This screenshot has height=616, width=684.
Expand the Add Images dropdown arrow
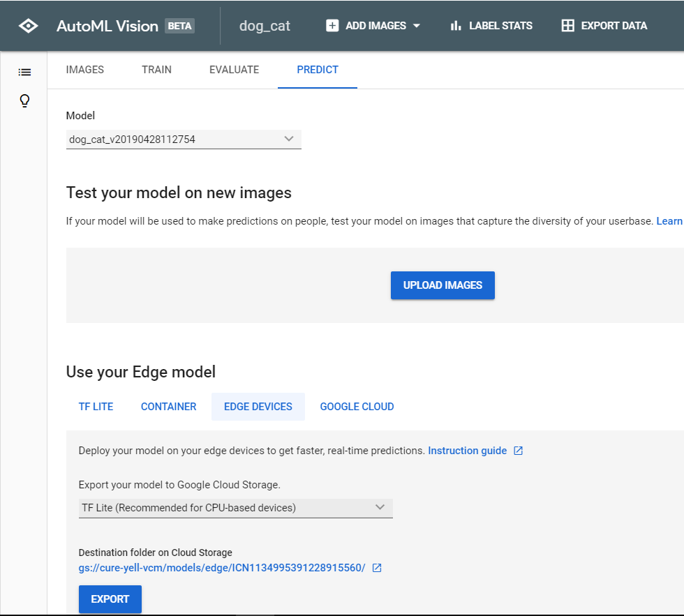[x=417, y=26]
